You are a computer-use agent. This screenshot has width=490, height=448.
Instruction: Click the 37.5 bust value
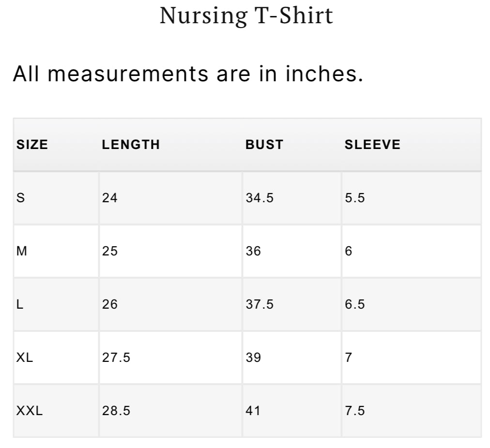click(260, 304)
